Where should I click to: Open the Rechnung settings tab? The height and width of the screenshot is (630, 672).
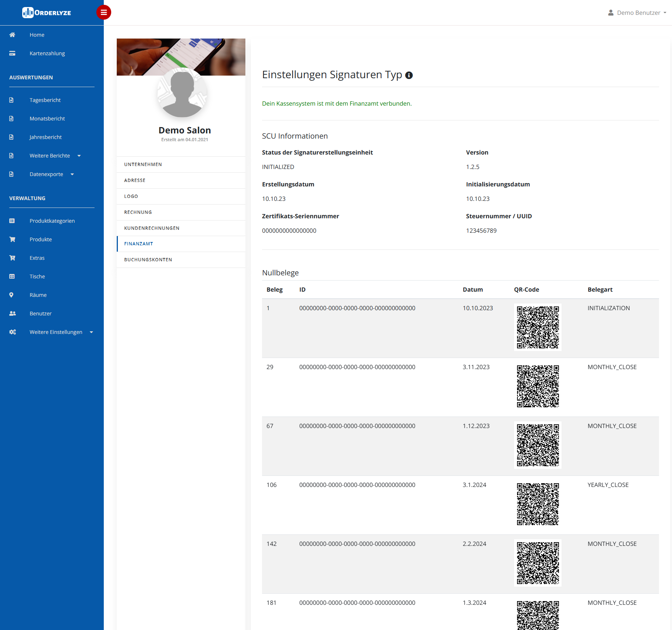[181, 212]
